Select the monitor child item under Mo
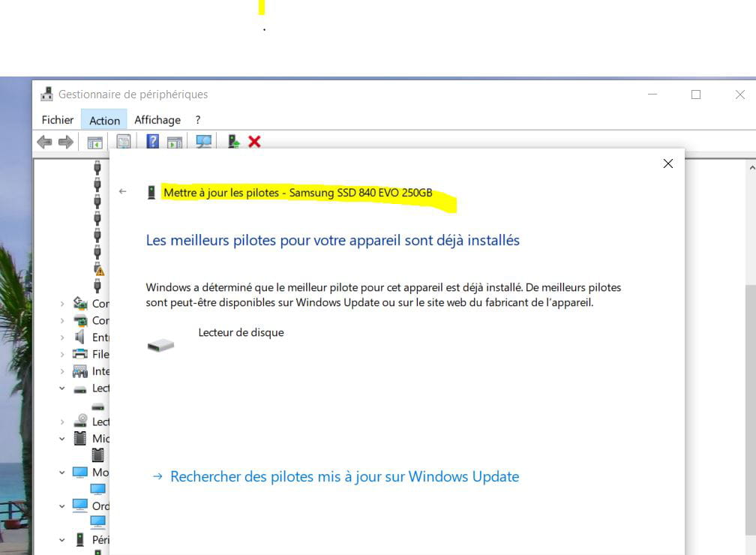The width and height of the screenshot is (756, 555). [97, 489]
